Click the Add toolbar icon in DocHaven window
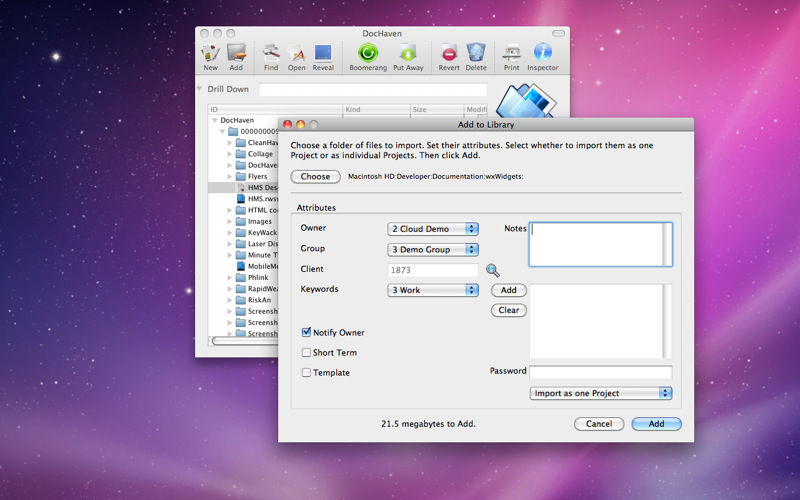This screenshot has width=800, height=500. [x=236, y=53]
